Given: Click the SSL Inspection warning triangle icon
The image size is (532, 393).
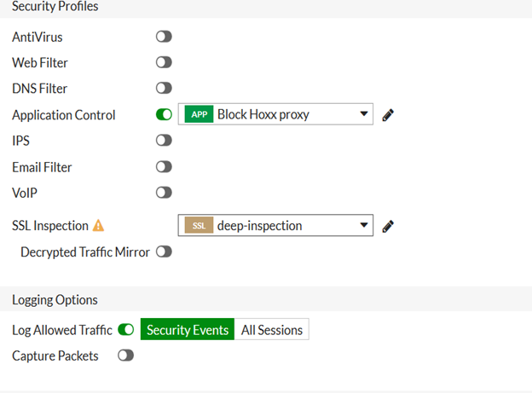Looking at the screenshot, I should pos(98,226).
